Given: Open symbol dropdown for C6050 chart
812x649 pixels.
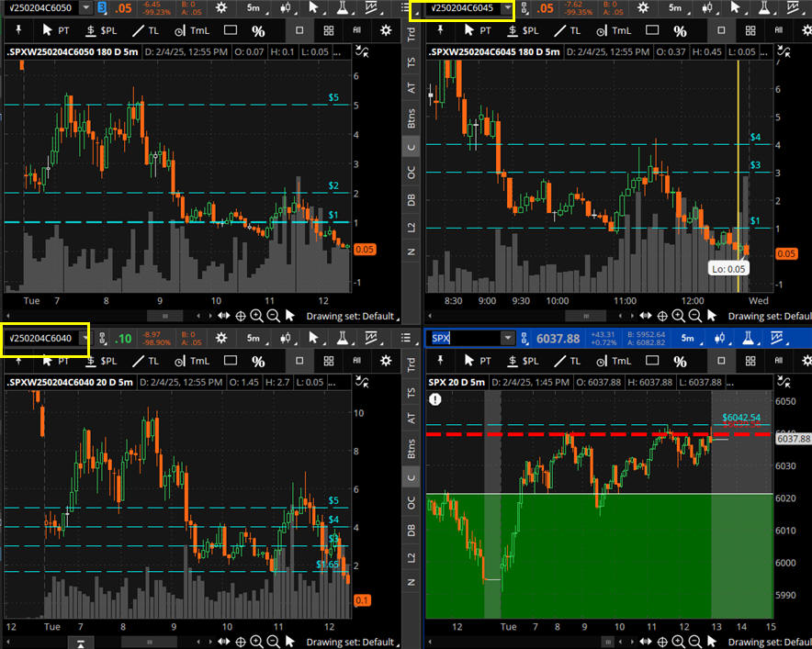Looking at the screenshot, I should [x=85, y=7].
